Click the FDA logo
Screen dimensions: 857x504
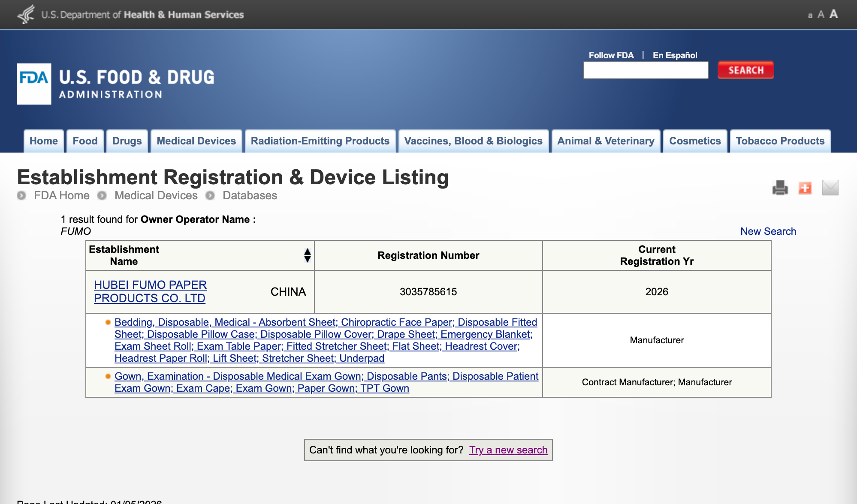(34, 84)
